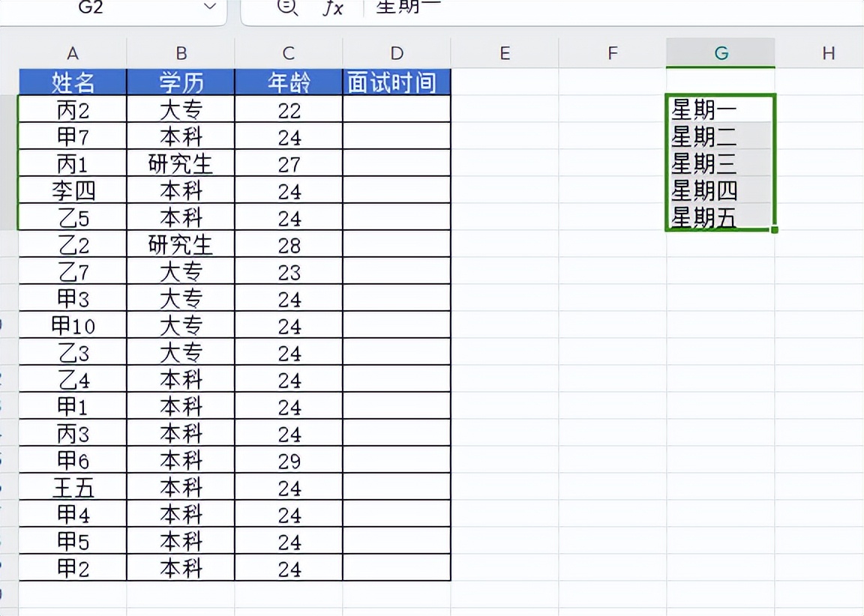
Task: Open the Name Box dropdown arrow
Action: tap(209, 7)
